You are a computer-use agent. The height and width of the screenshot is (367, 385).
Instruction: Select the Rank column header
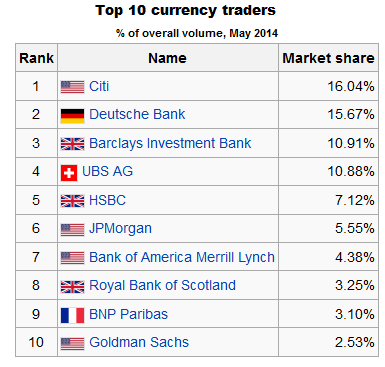click(36, 58)
